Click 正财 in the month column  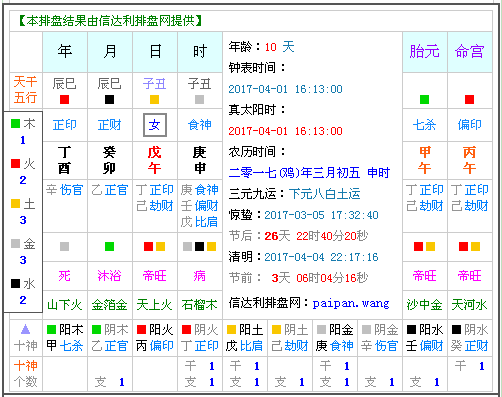tap(110, 125)
